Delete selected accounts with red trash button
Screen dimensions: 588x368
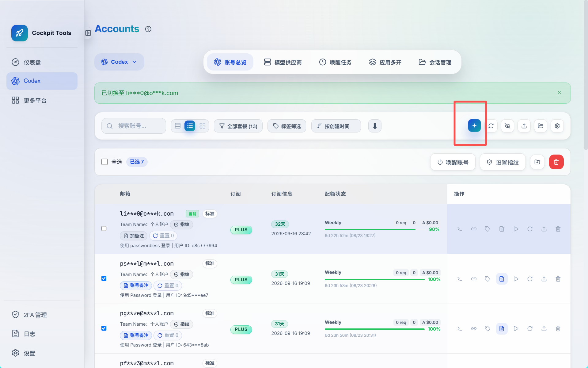[x=556, y=162]
